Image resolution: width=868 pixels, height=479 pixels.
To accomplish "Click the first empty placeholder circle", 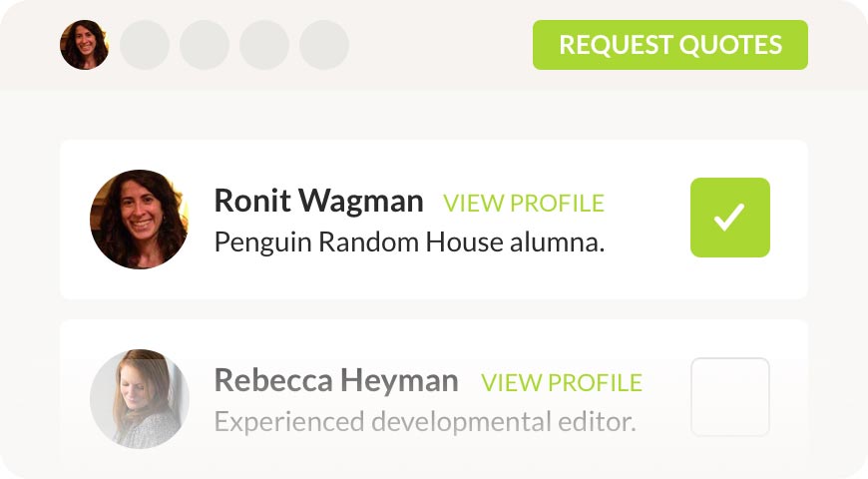I will [145, 45].
